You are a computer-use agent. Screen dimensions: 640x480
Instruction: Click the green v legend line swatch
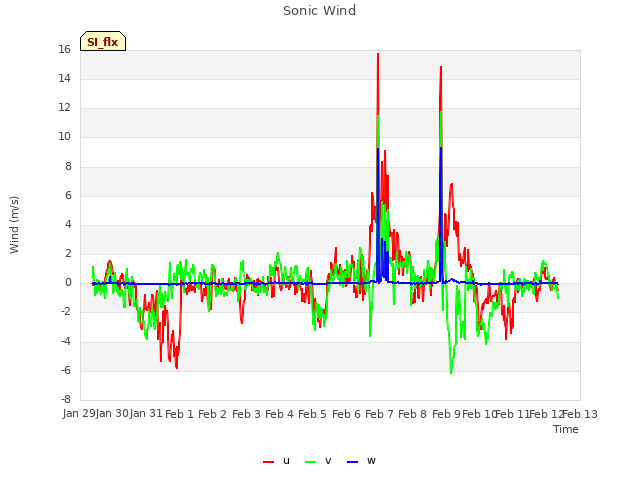[x=310, y=462]
